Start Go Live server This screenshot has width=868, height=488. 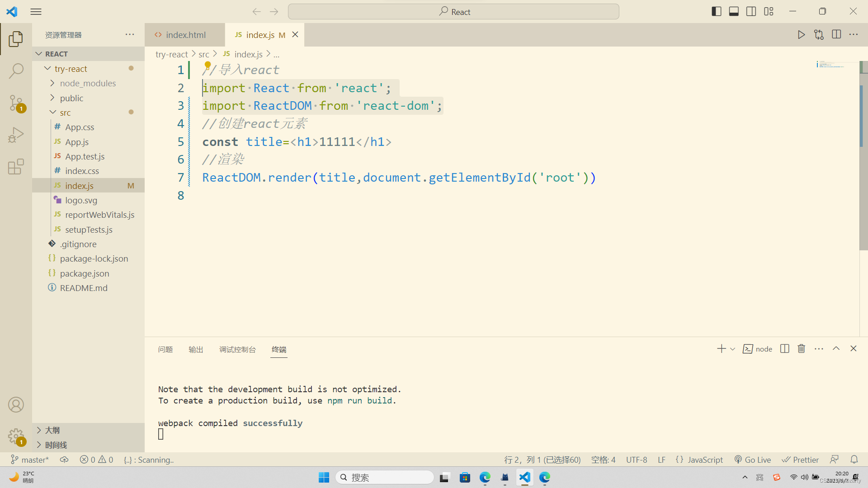click(753, 460)
